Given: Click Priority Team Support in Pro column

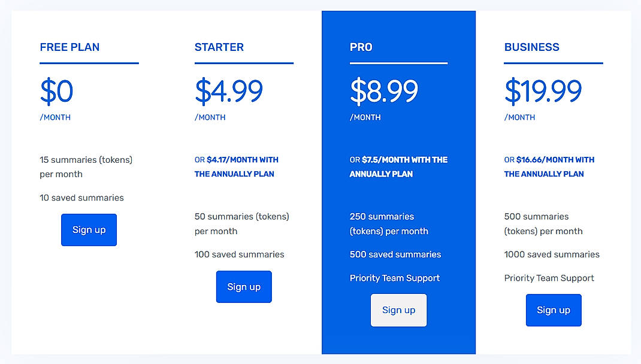Looking at the screenshot, I should click(x=394, y=278).
